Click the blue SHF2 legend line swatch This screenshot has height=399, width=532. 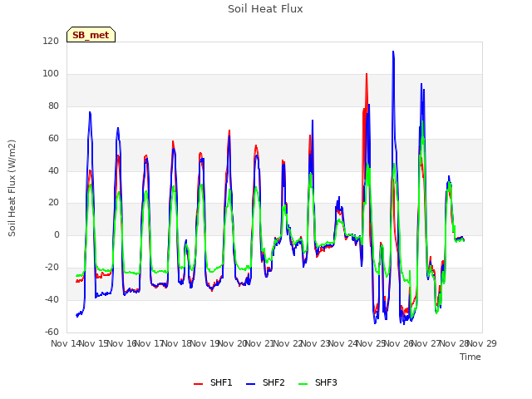[x=250, y=383]
